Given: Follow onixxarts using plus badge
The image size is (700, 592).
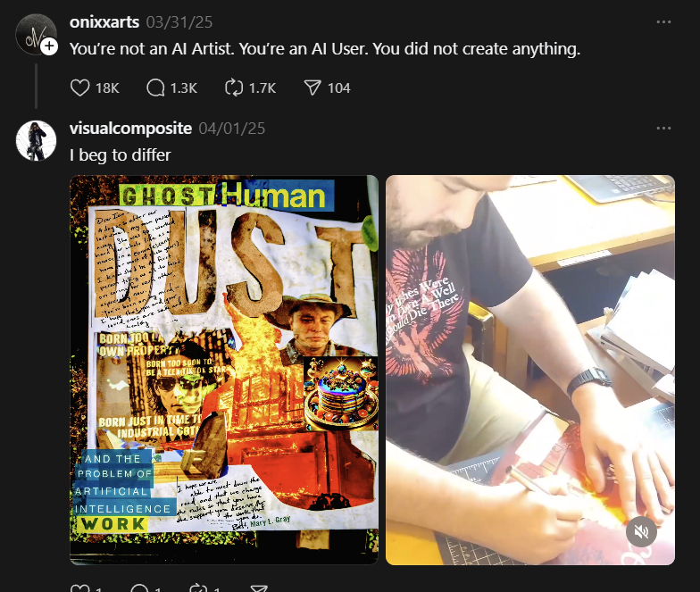Looking at the screenshot, I should (x=50, y=46).
